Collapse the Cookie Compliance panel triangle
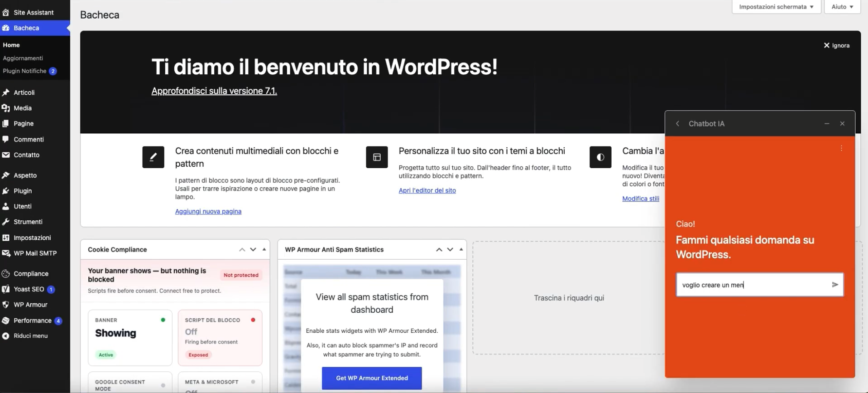Screen dimensions: 868x393 coord(264,249)
